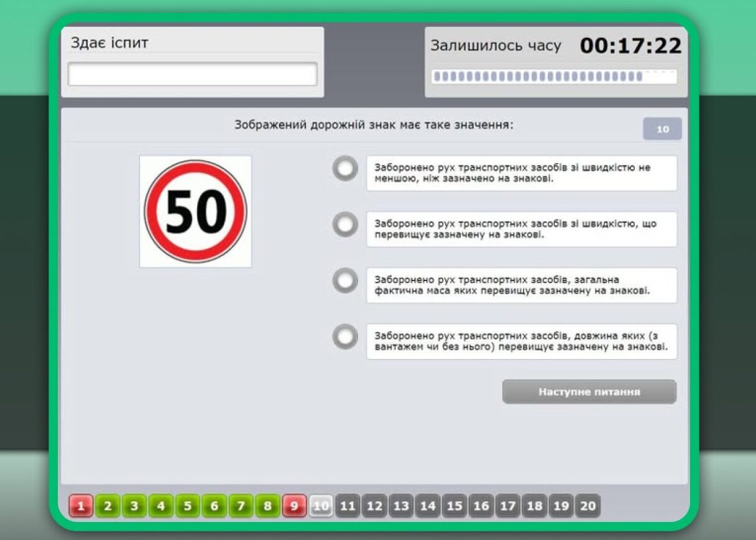Screen dimensions: 756x540
Task: Click the 50 speed limit sign image
Action: (x=195, y=212)
